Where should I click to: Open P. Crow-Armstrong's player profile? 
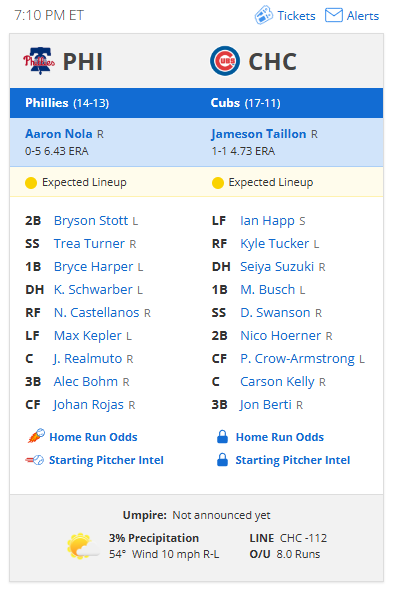pos(297,359)
